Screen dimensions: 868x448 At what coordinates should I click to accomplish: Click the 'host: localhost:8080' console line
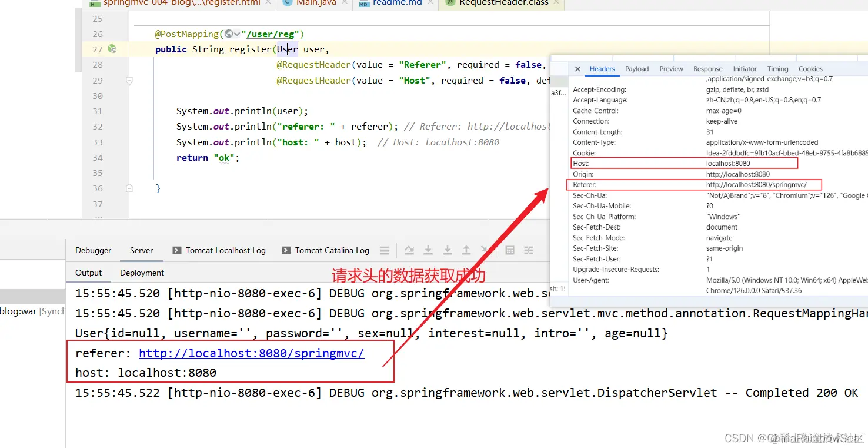click(x=146, y=373)
